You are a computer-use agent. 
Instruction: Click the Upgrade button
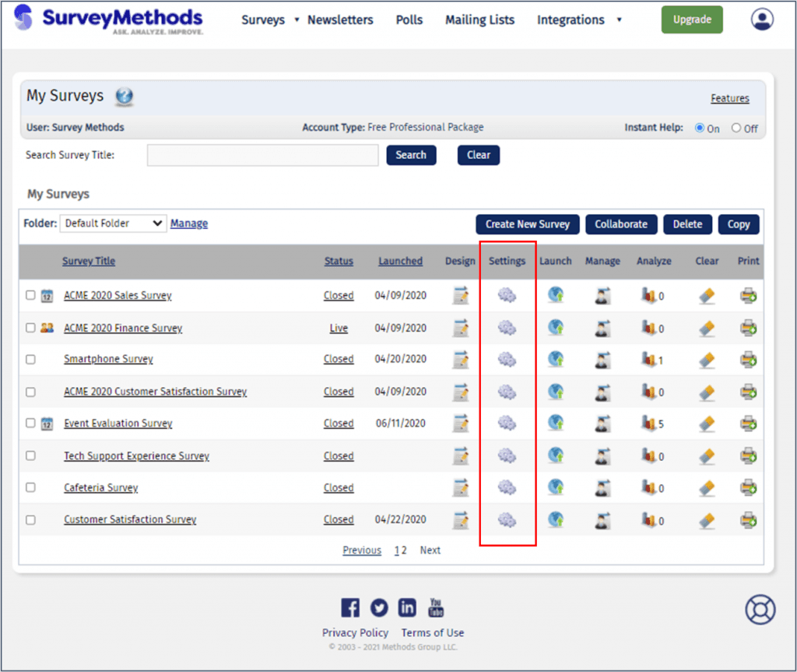click(x=692, y=19)
